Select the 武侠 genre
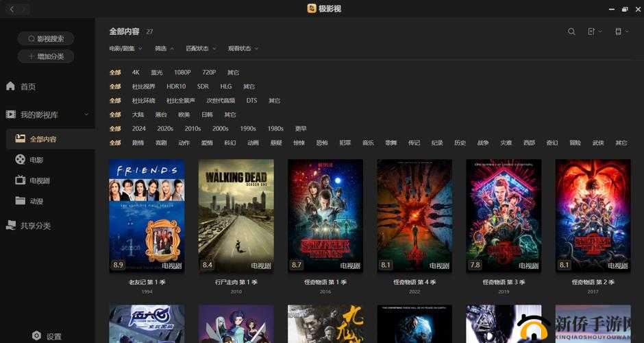 [x=598, y=143]
